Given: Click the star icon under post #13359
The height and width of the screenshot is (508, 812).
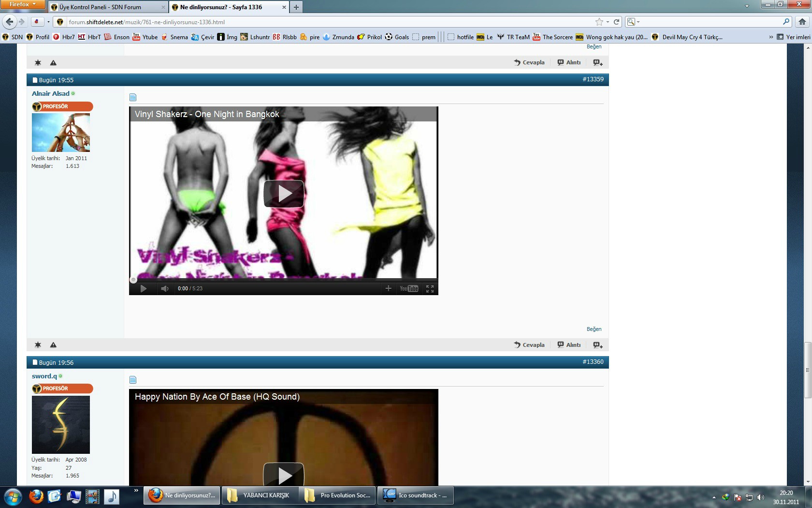Looking at the screenshot, I should point(38,345).
